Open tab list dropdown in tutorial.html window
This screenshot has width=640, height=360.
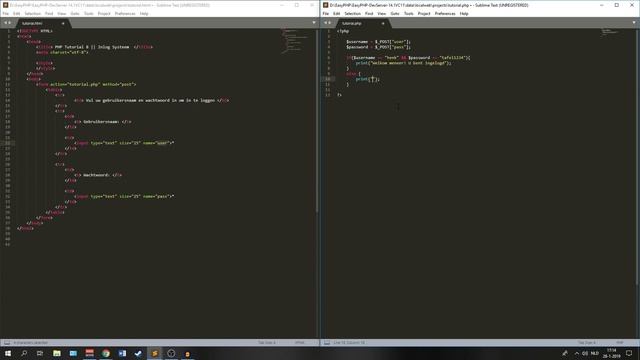[x=314, y=23]
